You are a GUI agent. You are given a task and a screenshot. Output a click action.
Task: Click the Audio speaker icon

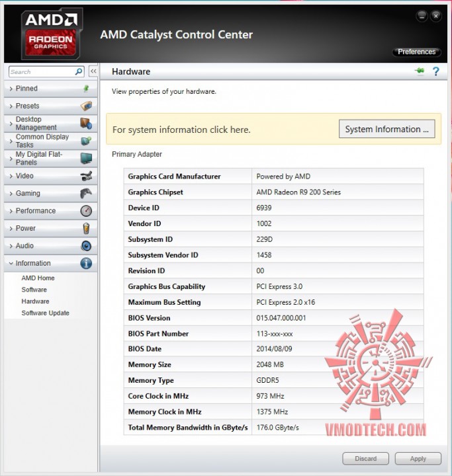point(86,245)
